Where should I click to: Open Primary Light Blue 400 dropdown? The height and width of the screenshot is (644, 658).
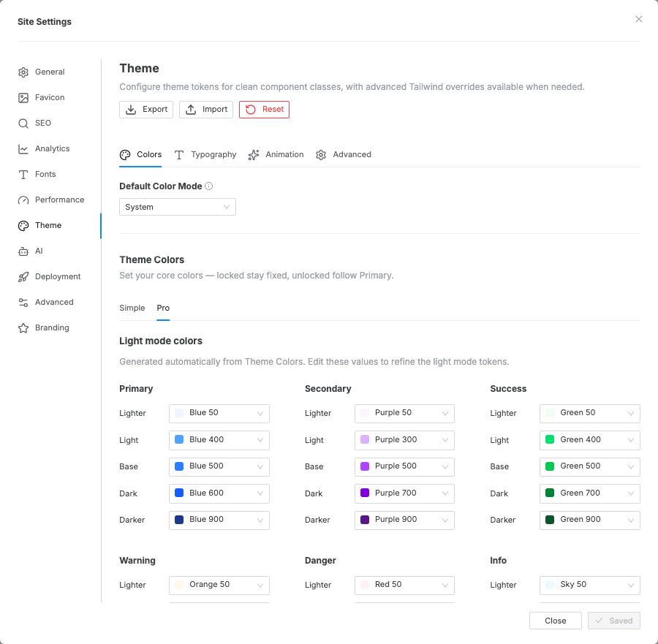point(219,440)
